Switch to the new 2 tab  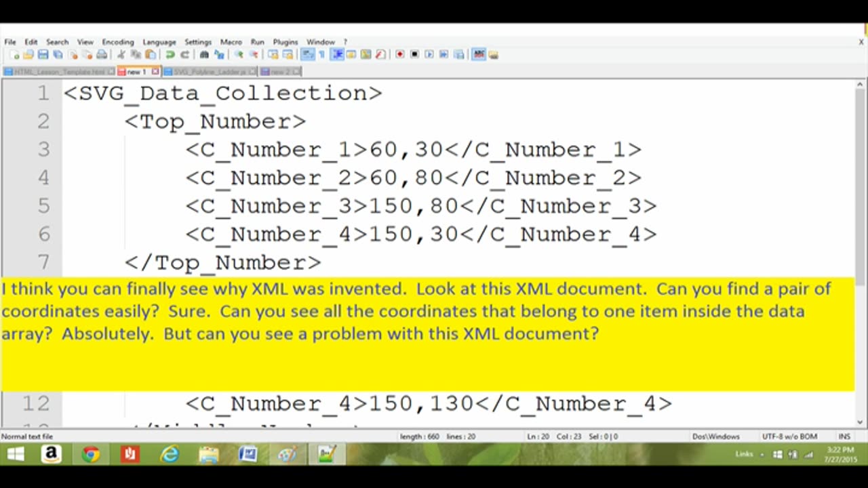(x=281, y=71)
